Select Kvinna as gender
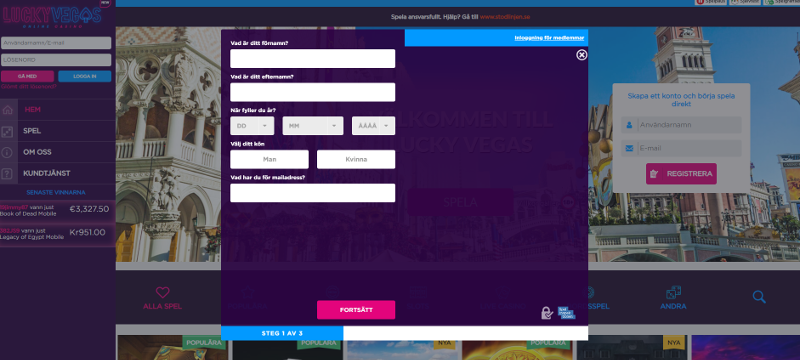800x360 pixels. 356,159
